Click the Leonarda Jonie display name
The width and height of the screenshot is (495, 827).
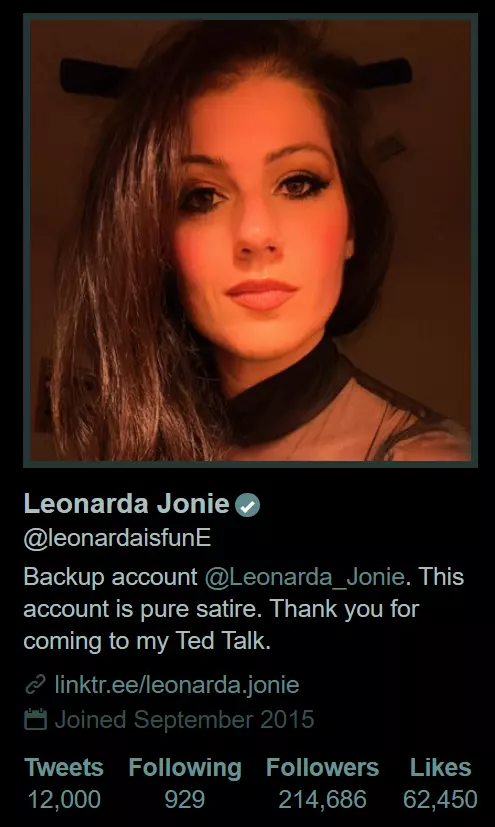[x=127, y=504]
